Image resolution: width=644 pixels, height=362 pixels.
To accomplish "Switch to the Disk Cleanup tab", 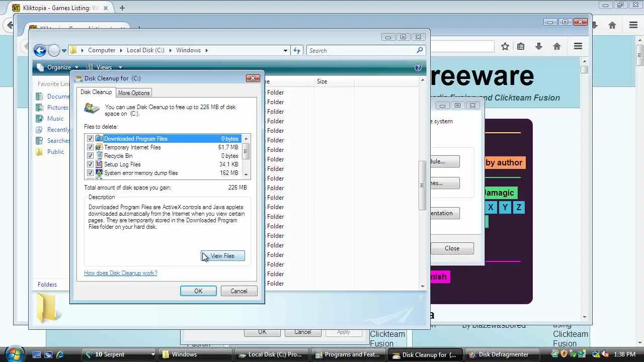I will 96,92.
